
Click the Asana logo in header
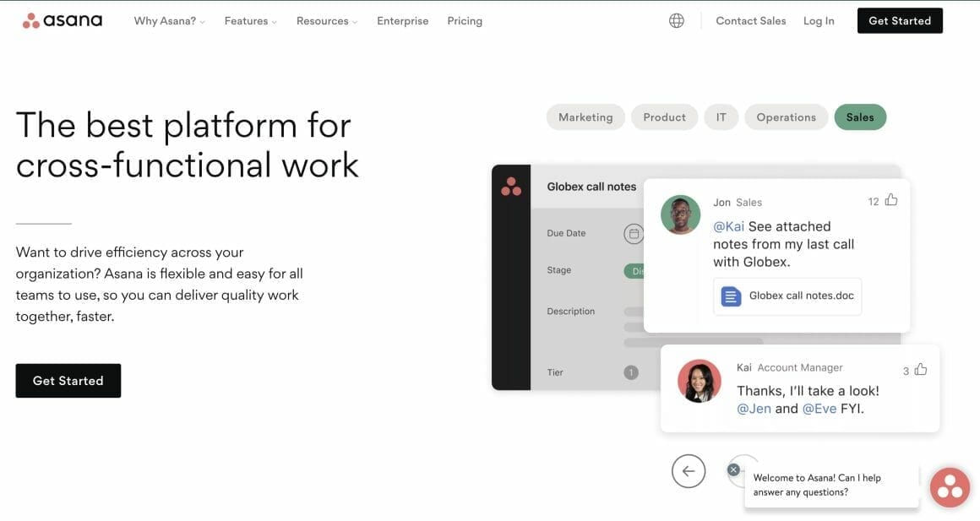click(x=62, y=20)
